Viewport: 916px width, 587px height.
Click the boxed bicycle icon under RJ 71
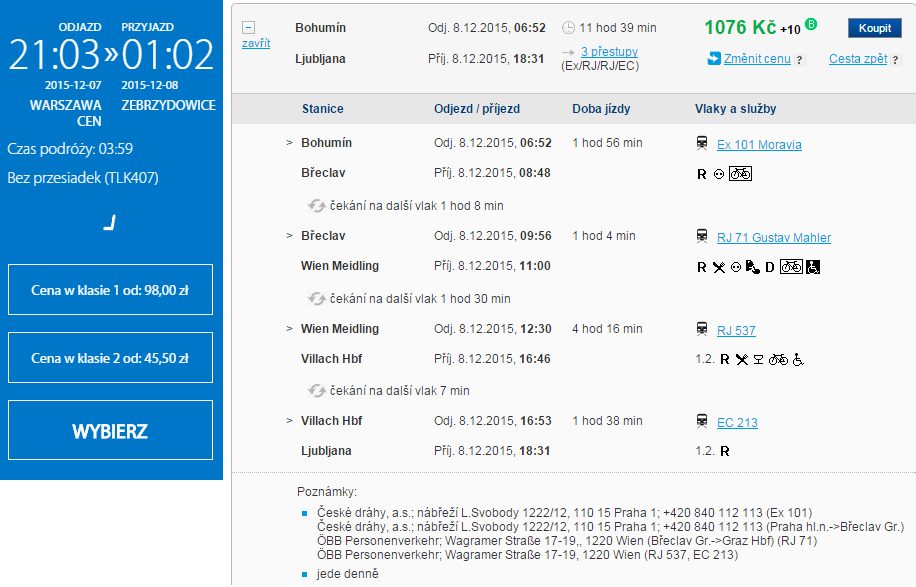pyautogui.click(x=792, y=266)
